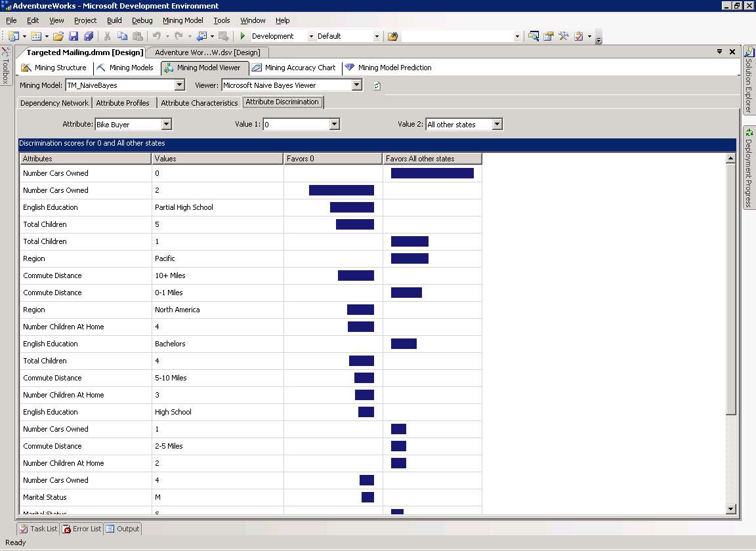Close the active document with X
The height and width of the screenshot is (551, 756).
point(732,52)
